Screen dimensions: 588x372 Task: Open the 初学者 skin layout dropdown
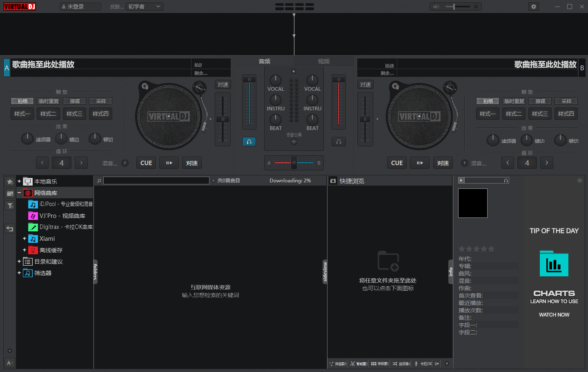pyautogui.click(x=145, y=7)
